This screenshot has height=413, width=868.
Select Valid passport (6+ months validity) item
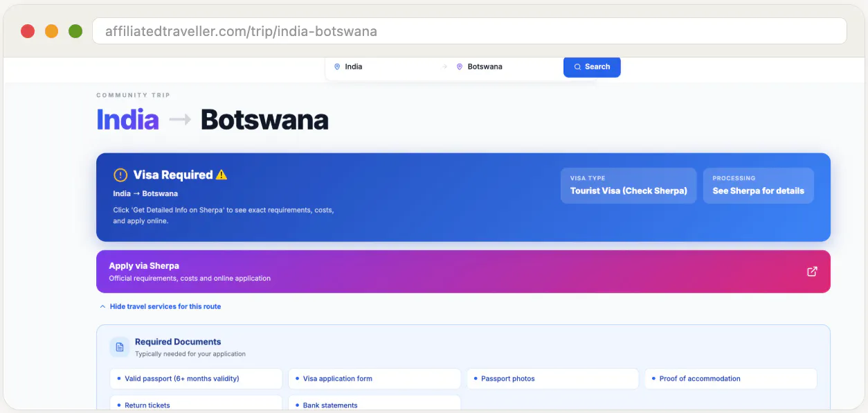click(196, 379)
